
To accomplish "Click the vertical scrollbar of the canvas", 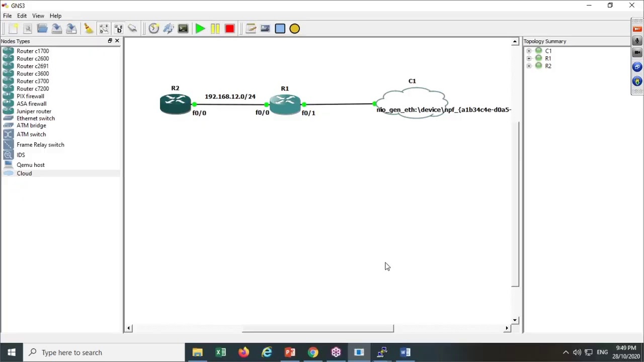I will (x=515, y=204).
